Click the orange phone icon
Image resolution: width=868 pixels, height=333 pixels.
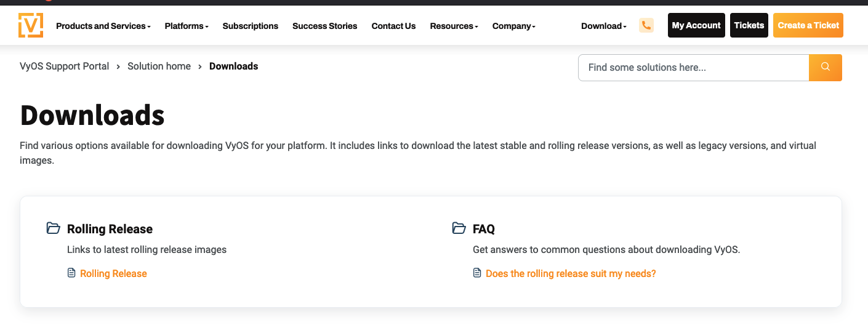pos(646,25)
